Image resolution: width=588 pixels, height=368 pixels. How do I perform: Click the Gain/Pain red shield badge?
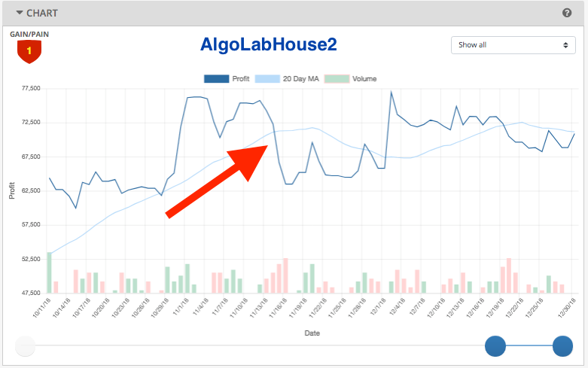[x=29, y=52]
